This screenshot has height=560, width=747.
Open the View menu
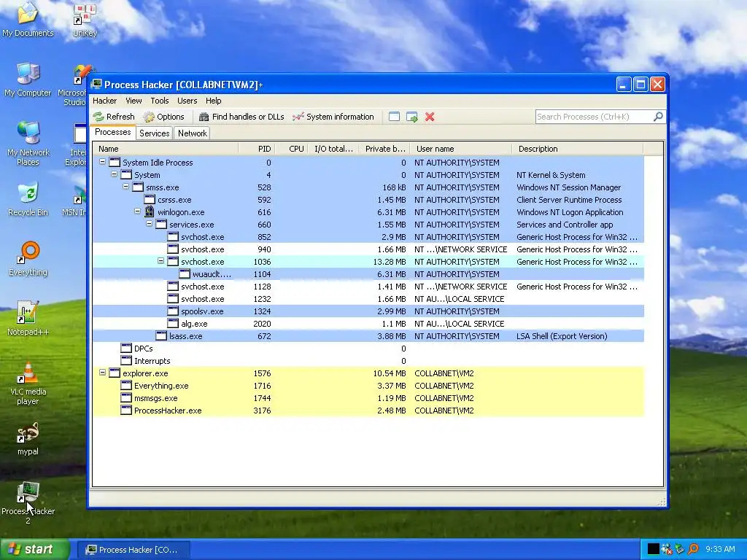(133, 101)
